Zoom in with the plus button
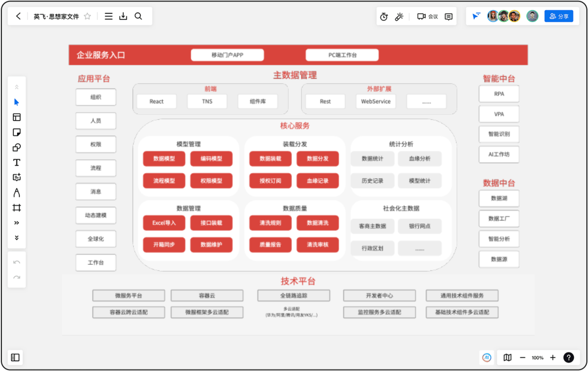Viewport: 588px width, 373px height. [553, 358]
